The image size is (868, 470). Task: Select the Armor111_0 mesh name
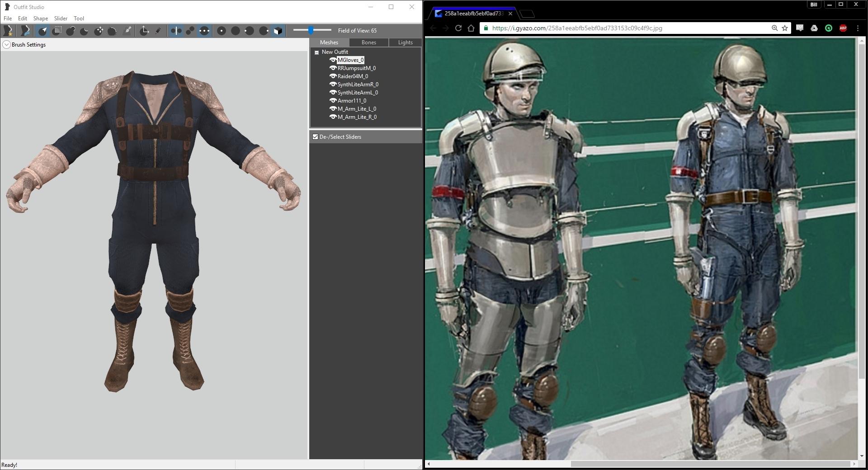tap(352, 101)
